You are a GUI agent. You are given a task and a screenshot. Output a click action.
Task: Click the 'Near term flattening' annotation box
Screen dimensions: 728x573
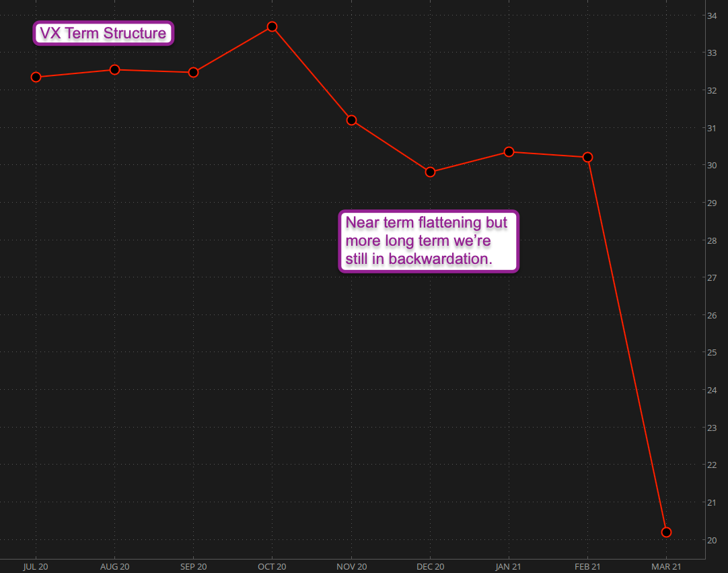pyautogui.click(x=428, y=241)
